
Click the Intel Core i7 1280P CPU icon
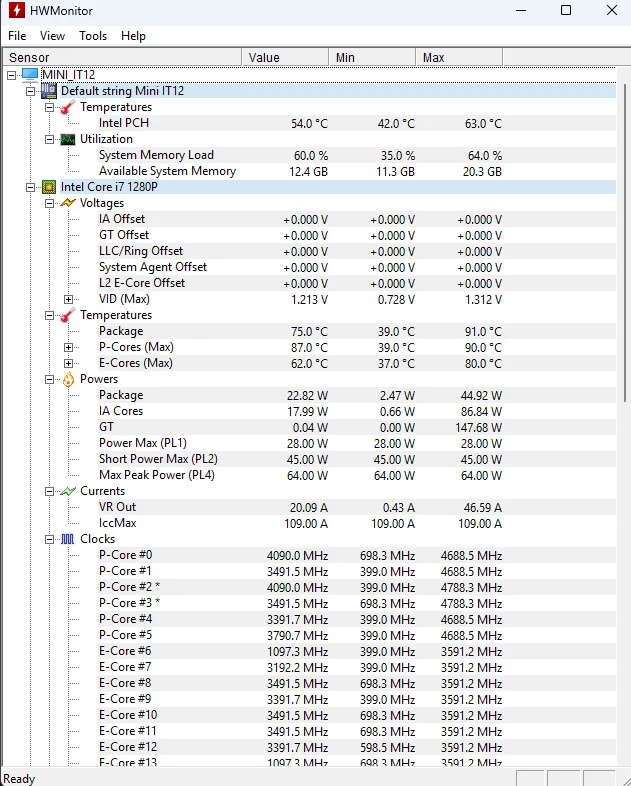(48, 187)
